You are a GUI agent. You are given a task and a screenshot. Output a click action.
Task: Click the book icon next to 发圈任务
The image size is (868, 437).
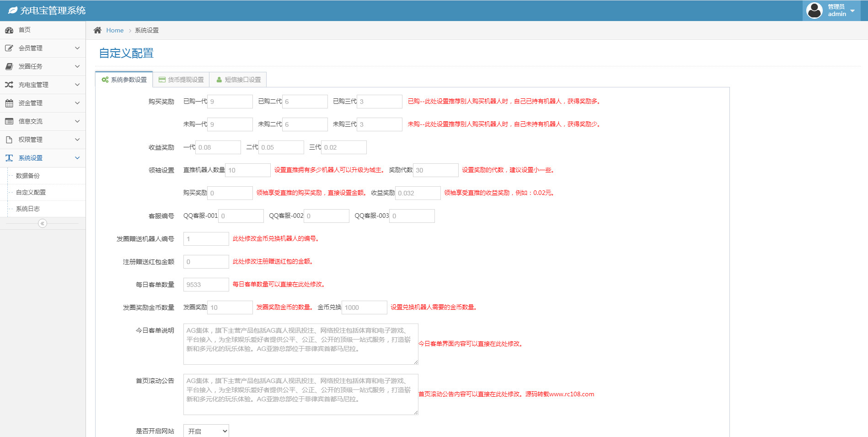[9, 66]
